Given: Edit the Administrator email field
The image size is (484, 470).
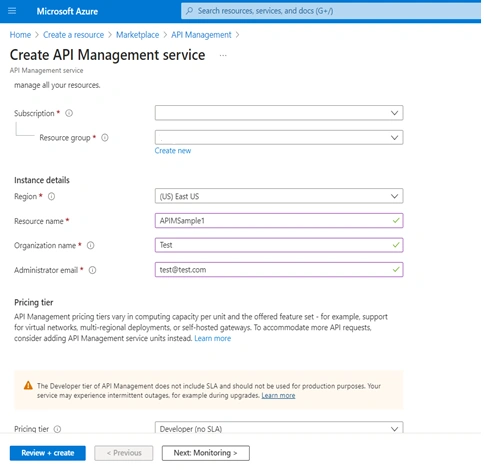Looking at the screenshot, I should (x=279, y=269).
